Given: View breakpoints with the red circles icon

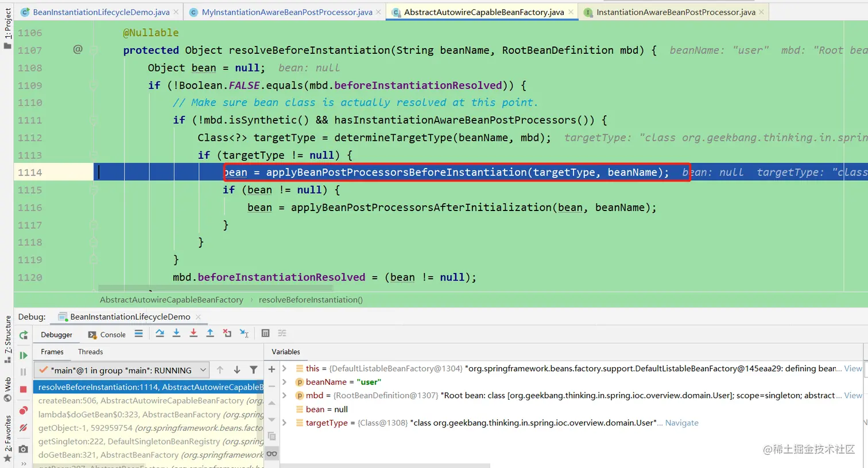Looking at the screenshot, I should click(x=24, y=411).
